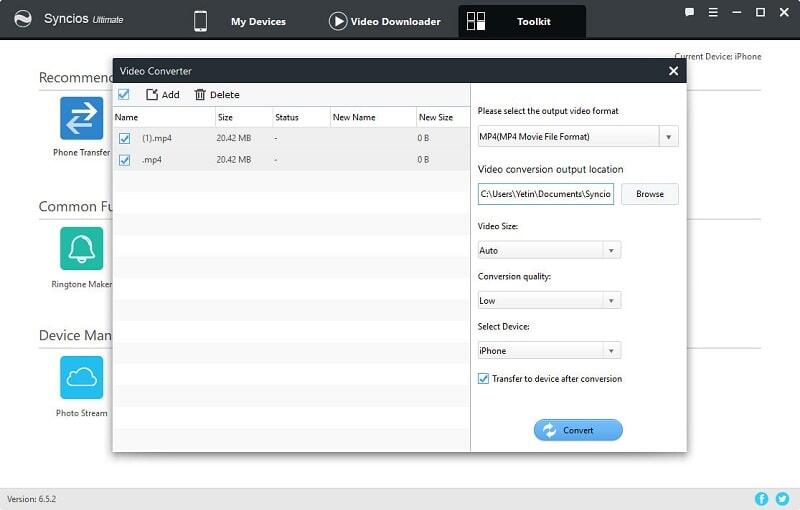Click the Browse button

(649, 194)
